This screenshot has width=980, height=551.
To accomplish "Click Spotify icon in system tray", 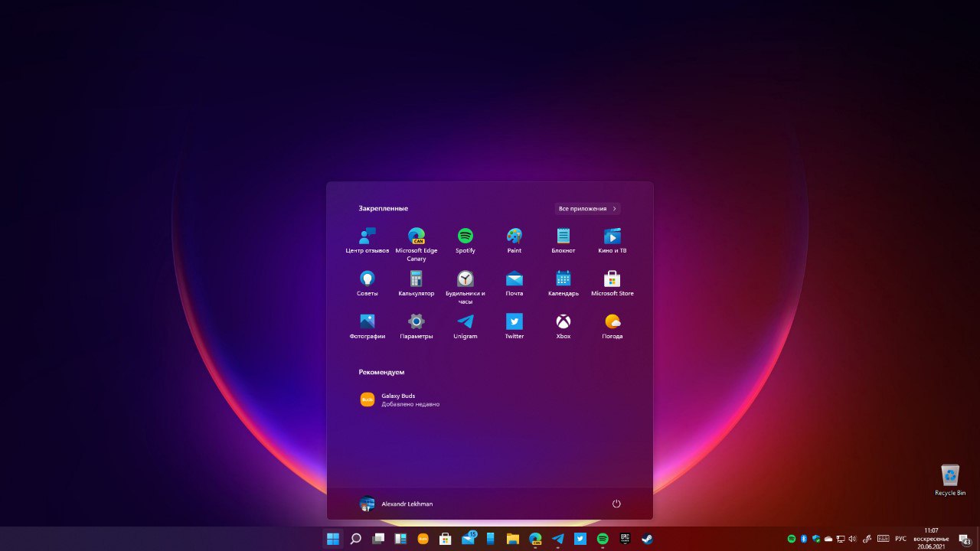I will (x=792, y=539).
